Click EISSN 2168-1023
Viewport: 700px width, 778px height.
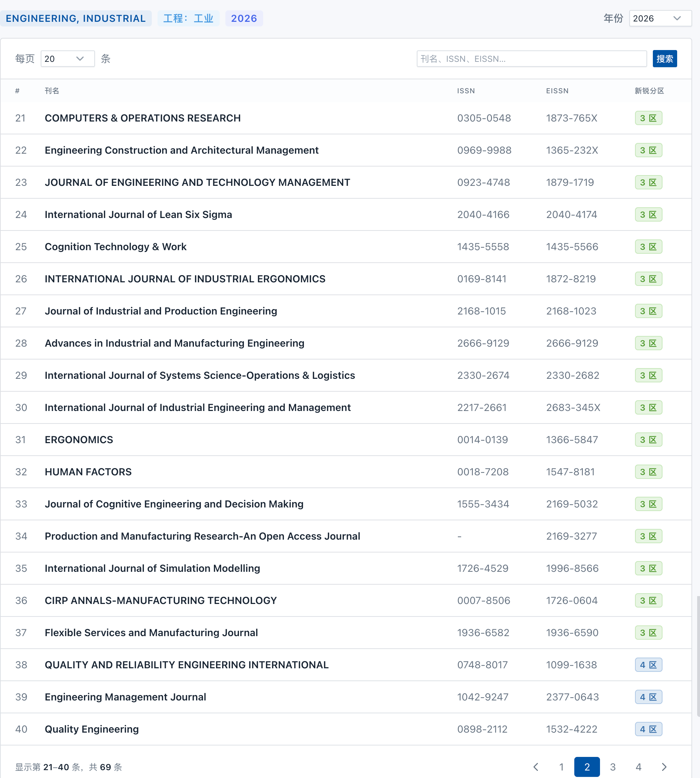pos(571,311)
